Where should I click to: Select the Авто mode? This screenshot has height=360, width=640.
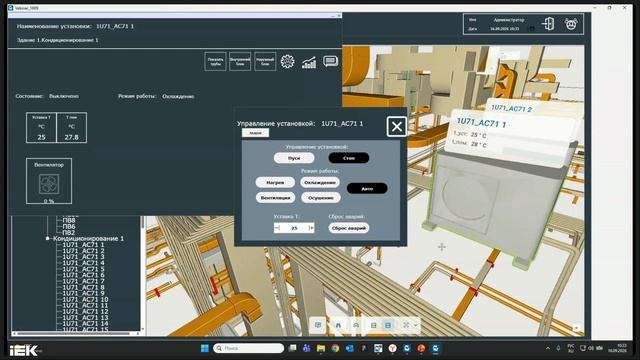pyautogui.click(x=367, y=189)
